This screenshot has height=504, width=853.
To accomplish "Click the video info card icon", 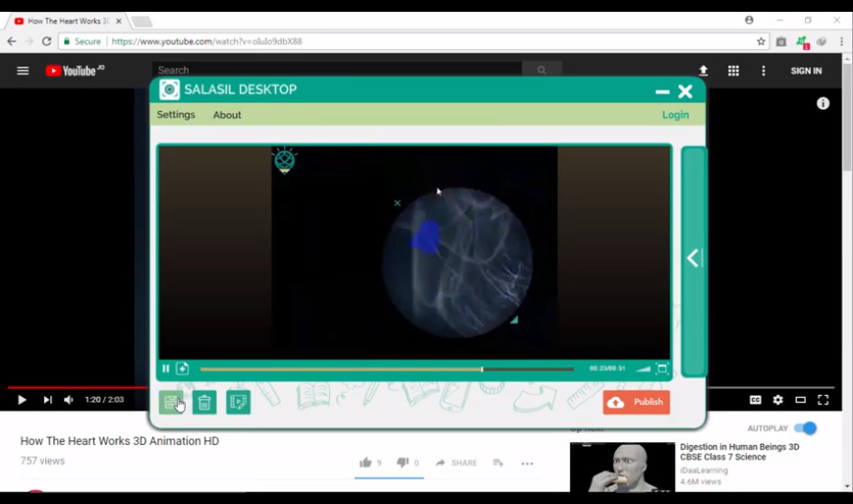I will point(824,103).
